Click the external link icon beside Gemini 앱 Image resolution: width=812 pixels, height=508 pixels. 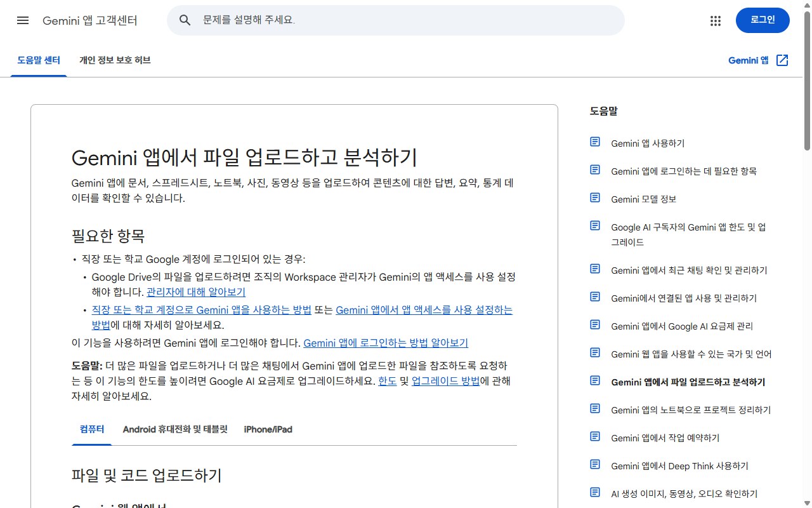coord(782,60)
